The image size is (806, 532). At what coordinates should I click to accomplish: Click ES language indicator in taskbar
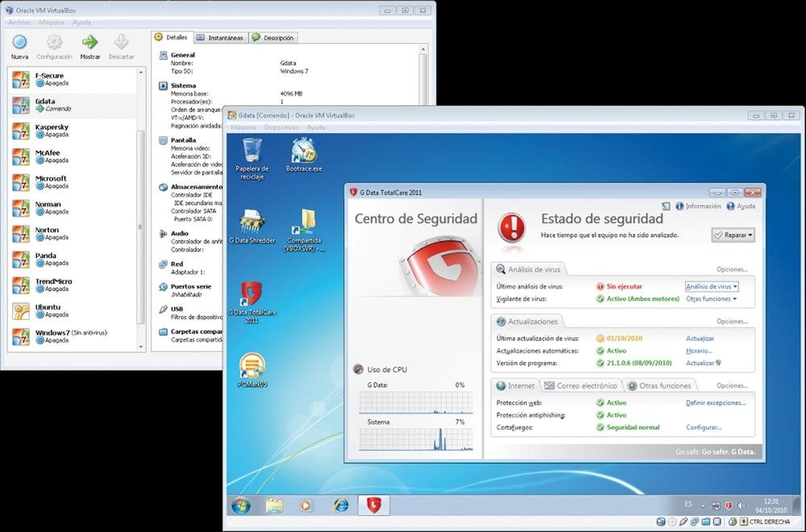[x=688, y=505]
